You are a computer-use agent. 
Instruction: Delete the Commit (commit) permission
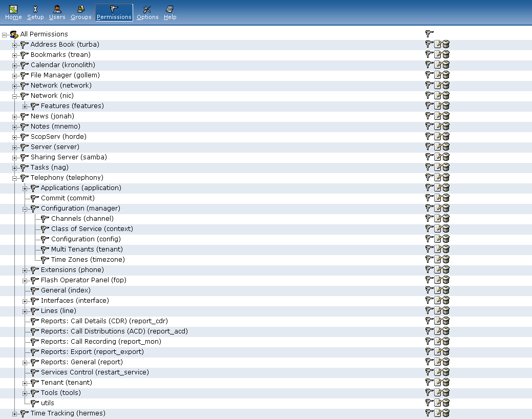[446, 198]
